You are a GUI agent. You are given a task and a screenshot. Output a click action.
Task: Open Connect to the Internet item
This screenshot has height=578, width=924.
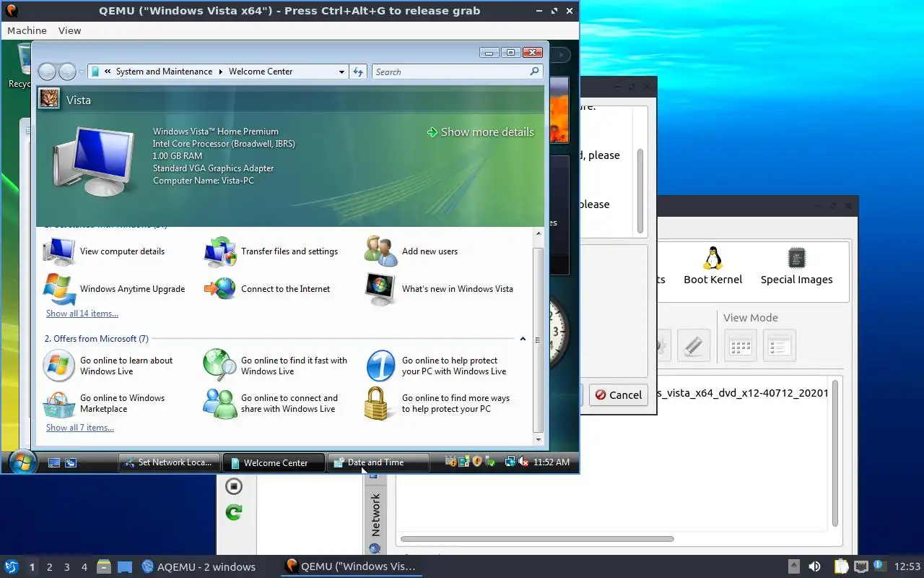tap(267, 289)
